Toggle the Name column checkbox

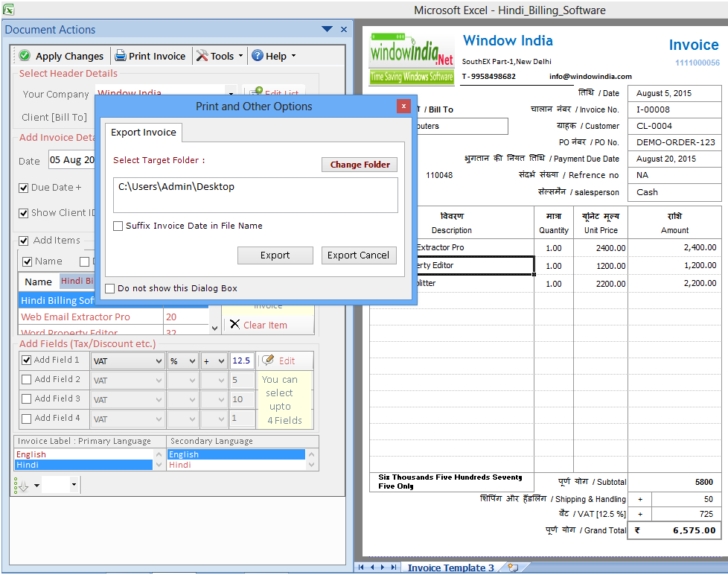[28, 261]
